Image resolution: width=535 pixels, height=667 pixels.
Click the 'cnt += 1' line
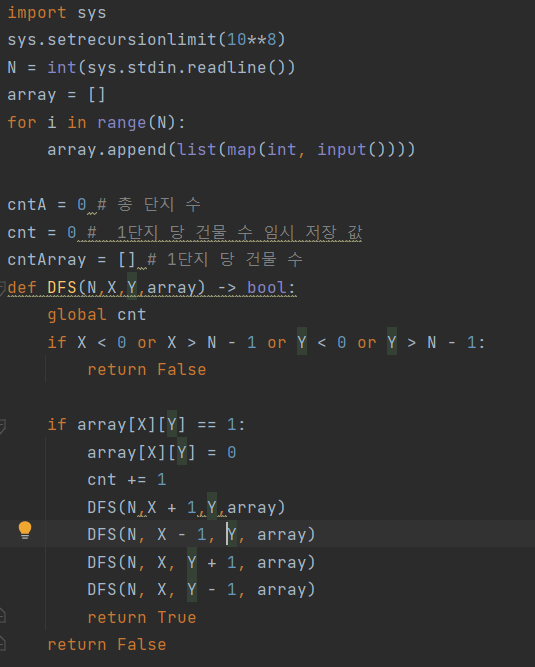pos(127,480)
